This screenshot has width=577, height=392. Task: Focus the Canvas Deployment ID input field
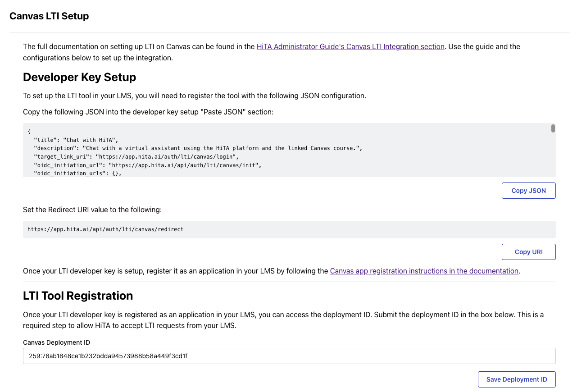[x=289, y=356]
